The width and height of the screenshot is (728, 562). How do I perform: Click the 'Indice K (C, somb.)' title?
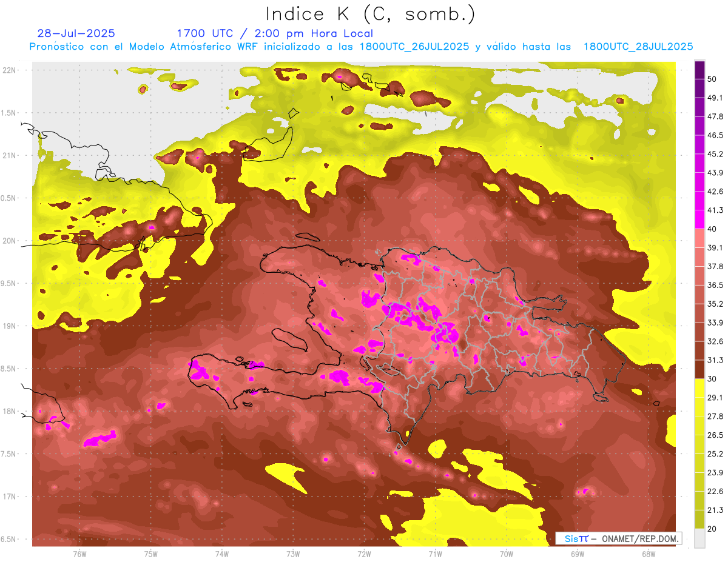[371, 14]
